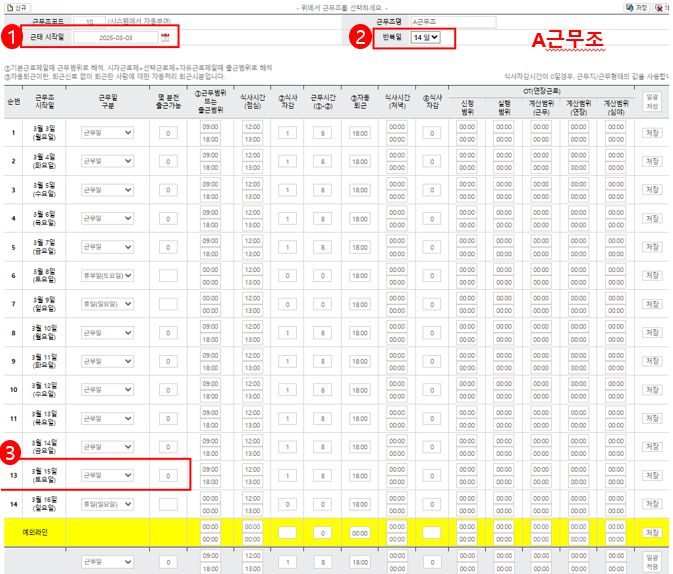Open calendar picker next to 근태 시작일
Image resolution: width=673 pixels, height=574 pixels.
click(165, 37)
